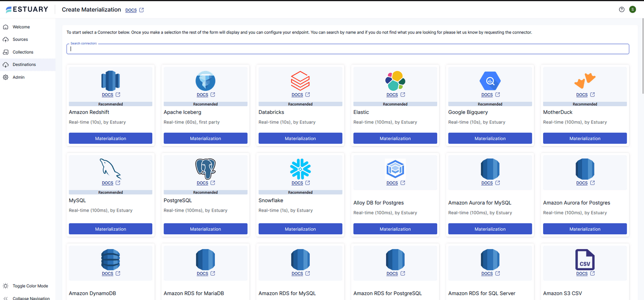Start Materialization for Elastic

(395, 138)
